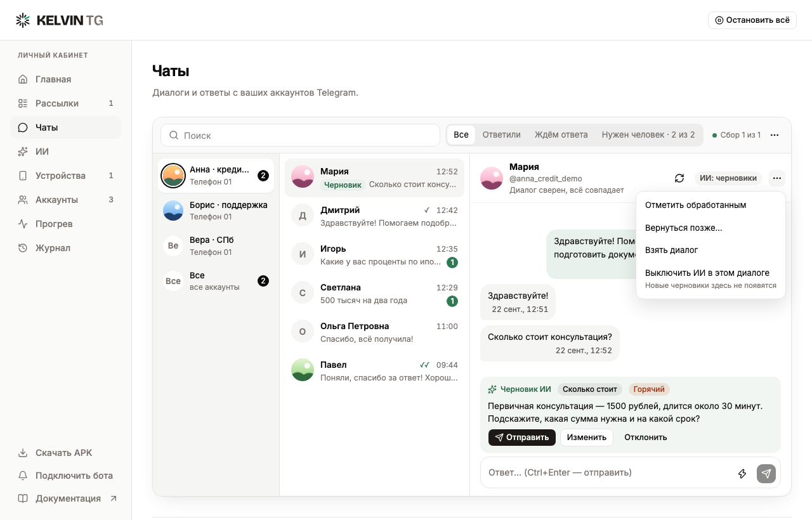Open the chat with Ольга Петровна

point(374,332)
